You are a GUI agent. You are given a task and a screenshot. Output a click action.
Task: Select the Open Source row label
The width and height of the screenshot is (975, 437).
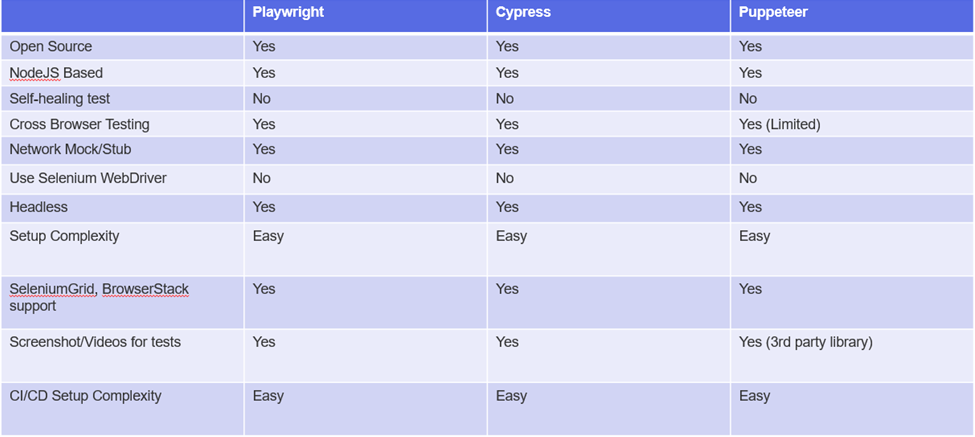click(51, 46)
